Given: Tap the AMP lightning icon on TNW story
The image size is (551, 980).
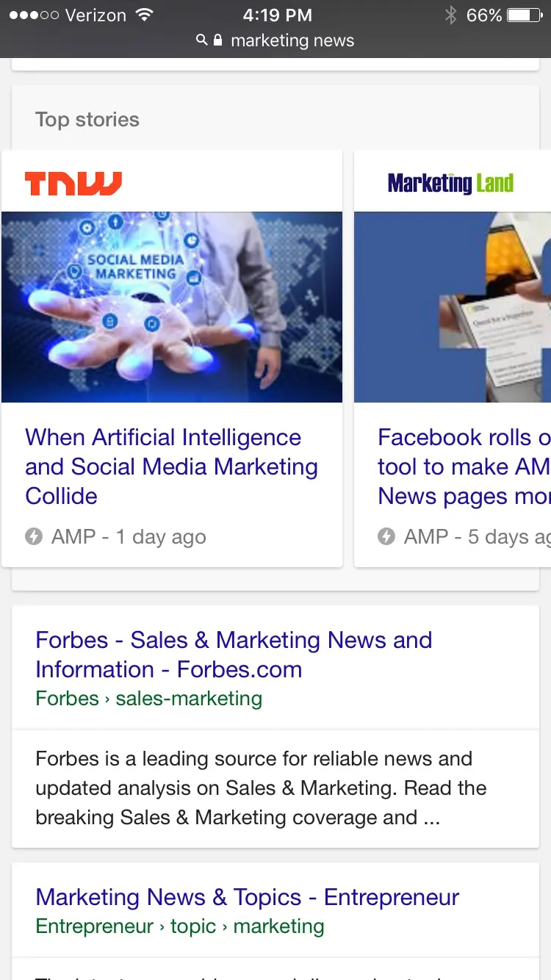Looking at the screenshot, I should coord(34,537).
